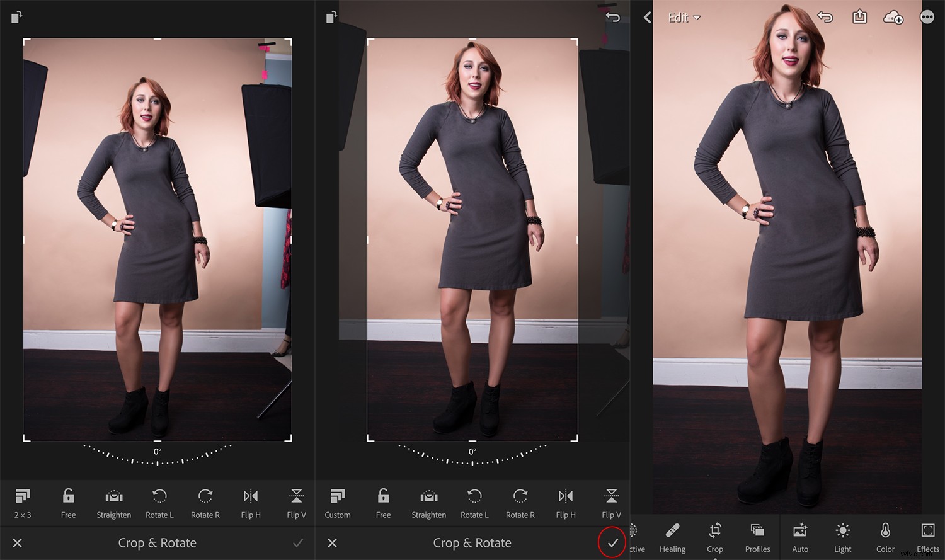Viewport: 945px width, 560px height.
Task: Open the three-dot options menu
Action: click(x=927, y=17)
